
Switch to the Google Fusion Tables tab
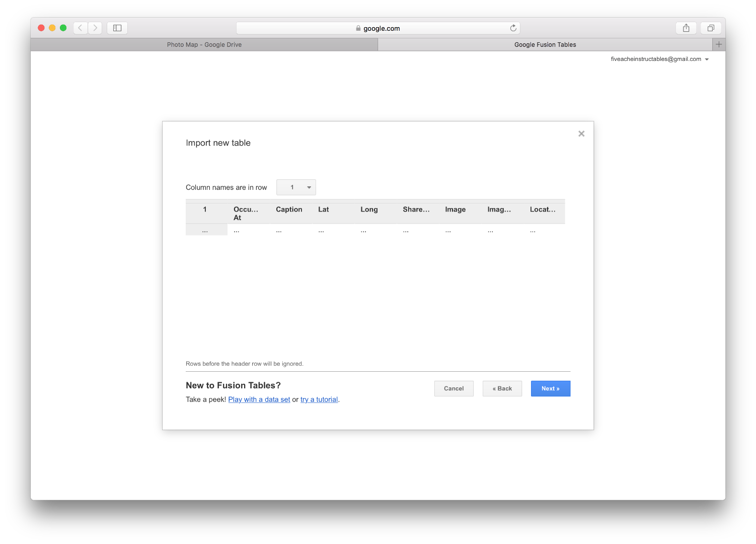(545, 44)
